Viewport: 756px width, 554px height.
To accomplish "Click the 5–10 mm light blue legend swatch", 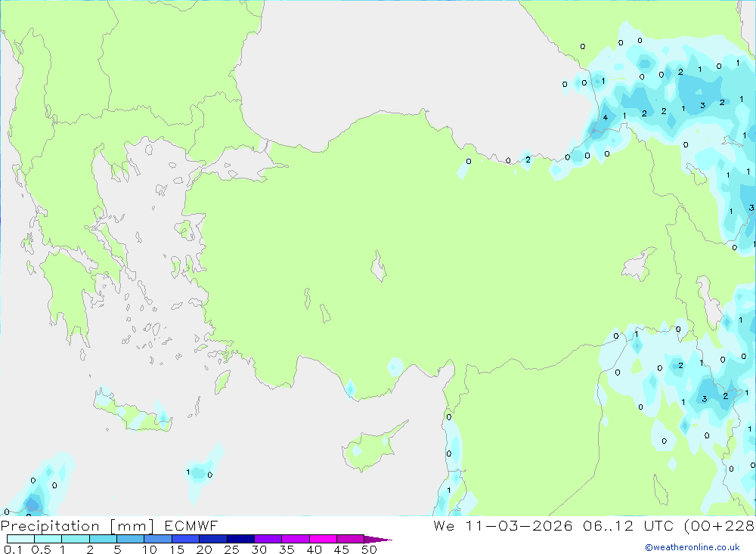I will pyautogui.click(x=131, y=539).
